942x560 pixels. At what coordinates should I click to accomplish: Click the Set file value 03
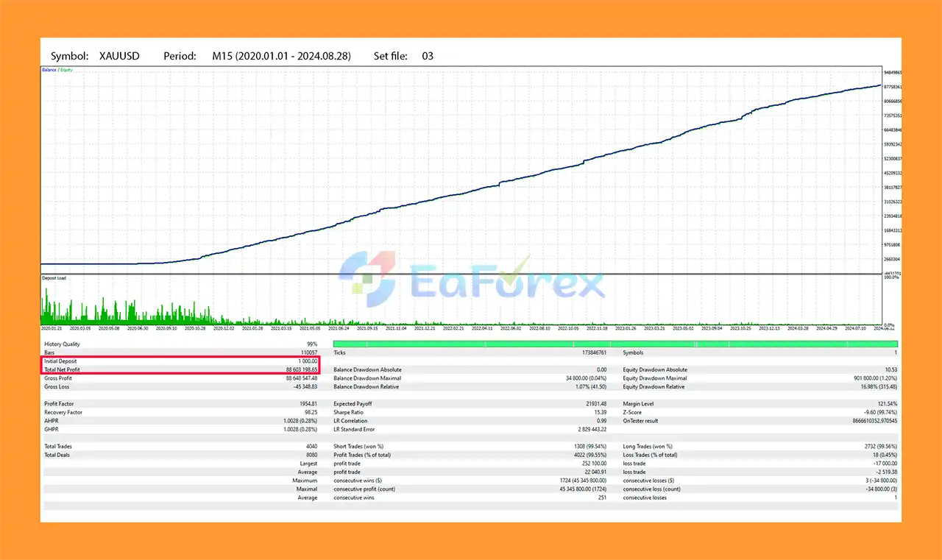point(428,56)
